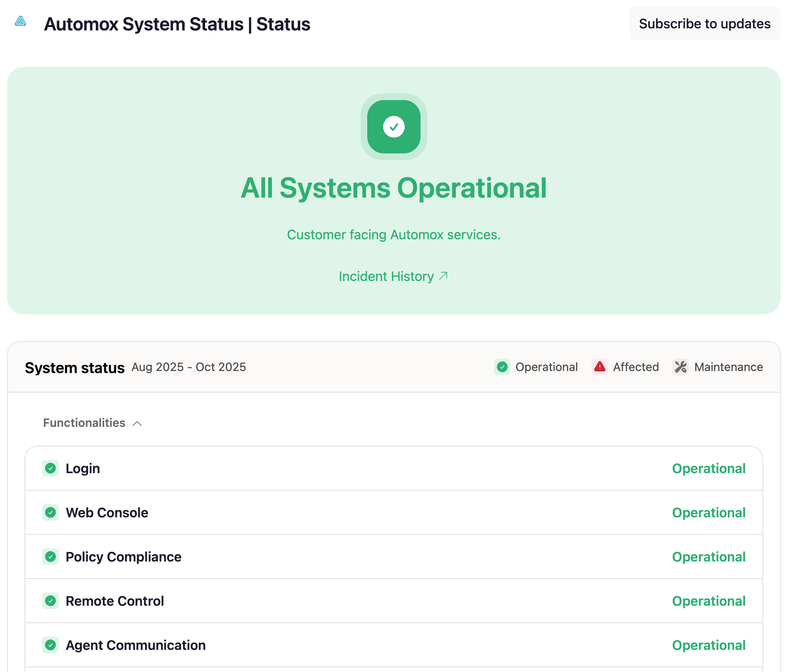Click the Maintenance tools icon
The height and width of the screenshot is (672, 787).
(681, 367)
